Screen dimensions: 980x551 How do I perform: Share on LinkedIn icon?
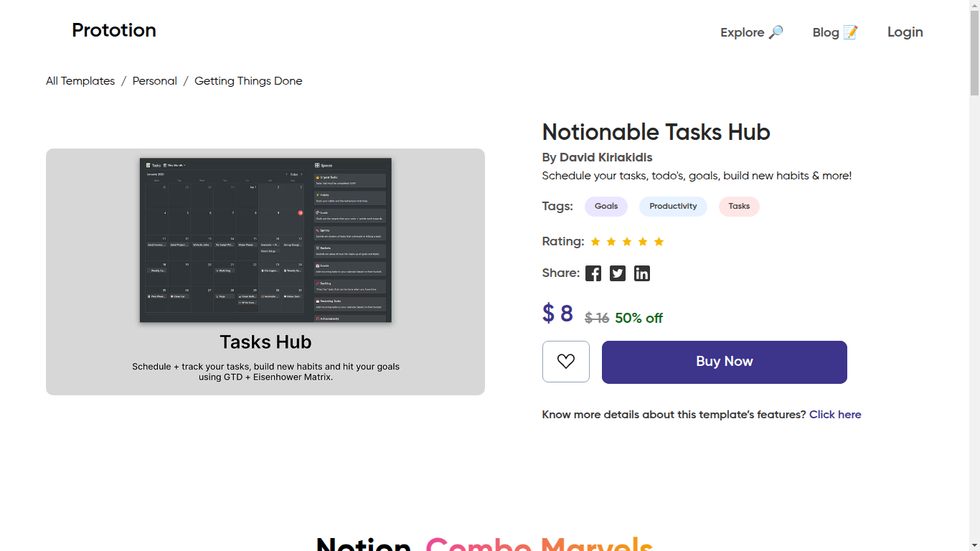click(642, 273)
